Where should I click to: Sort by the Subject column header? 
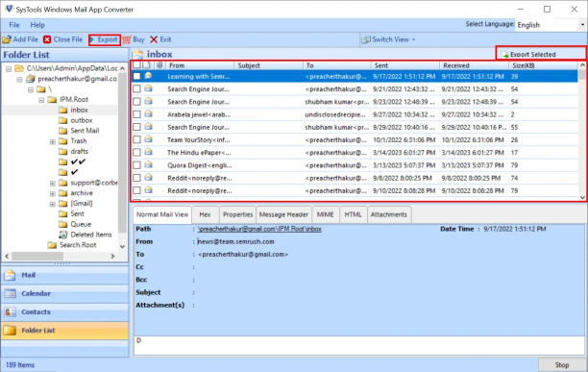(x=268, y=65)
